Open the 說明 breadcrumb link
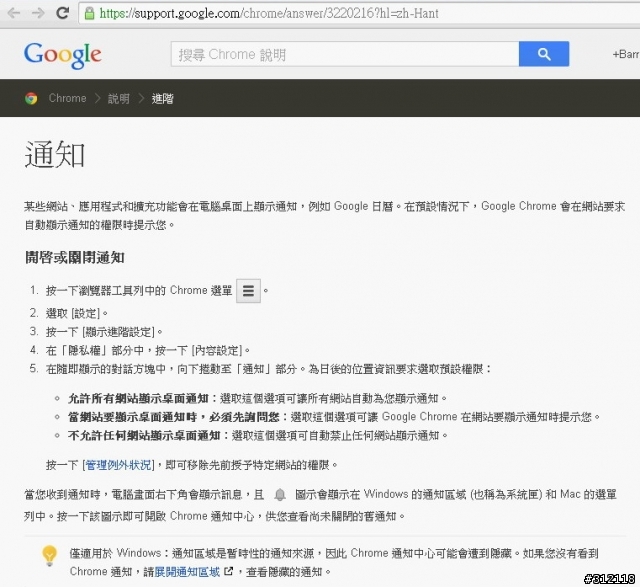 point(119,99)
